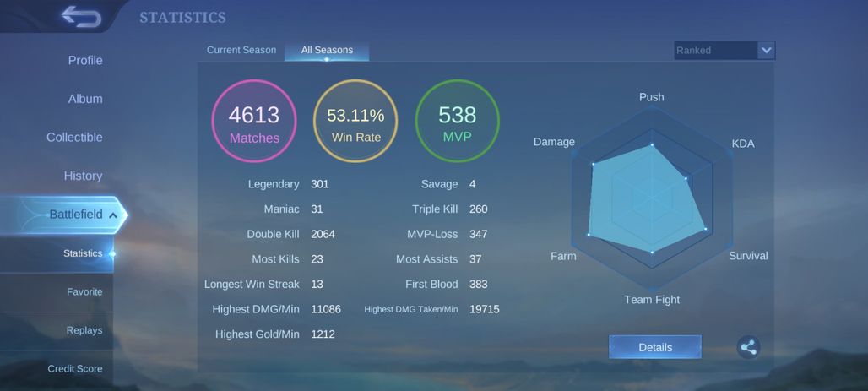Go back using the return arrow icon
This screenshot has height=391, width=868.
(81, 17)
